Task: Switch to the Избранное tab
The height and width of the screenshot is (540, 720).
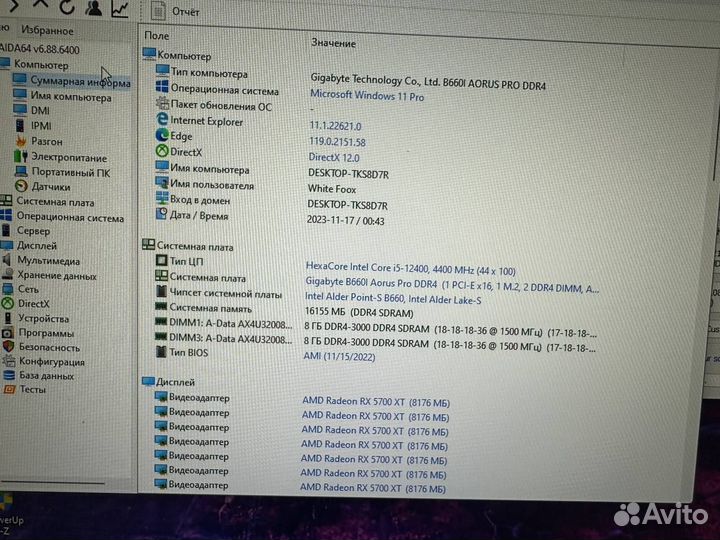Action: tap(47, 31)
